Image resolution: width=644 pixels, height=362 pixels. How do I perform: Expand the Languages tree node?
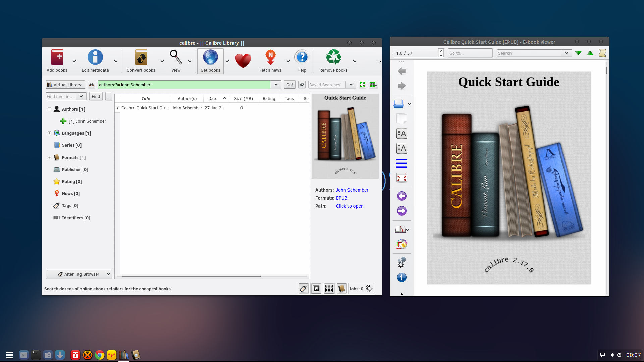(x=49, y=133)
